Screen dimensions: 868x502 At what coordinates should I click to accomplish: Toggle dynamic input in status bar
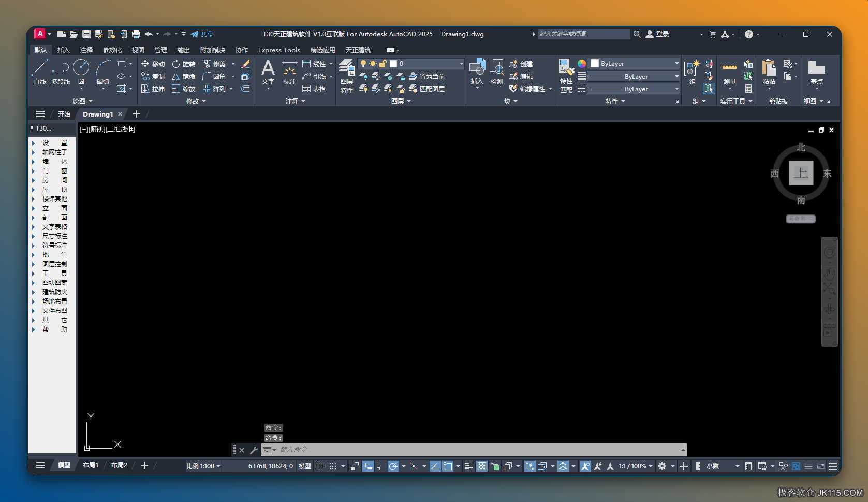367,466
